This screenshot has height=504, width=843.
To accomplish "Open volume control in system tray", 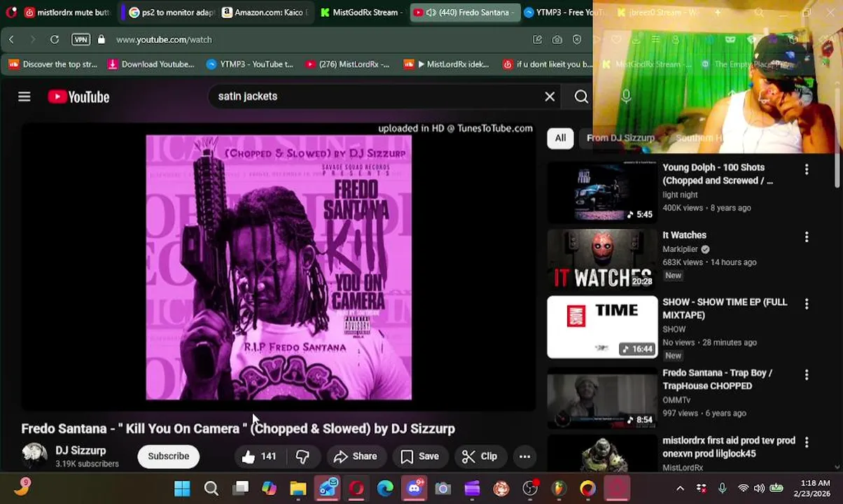I will 760,489.
